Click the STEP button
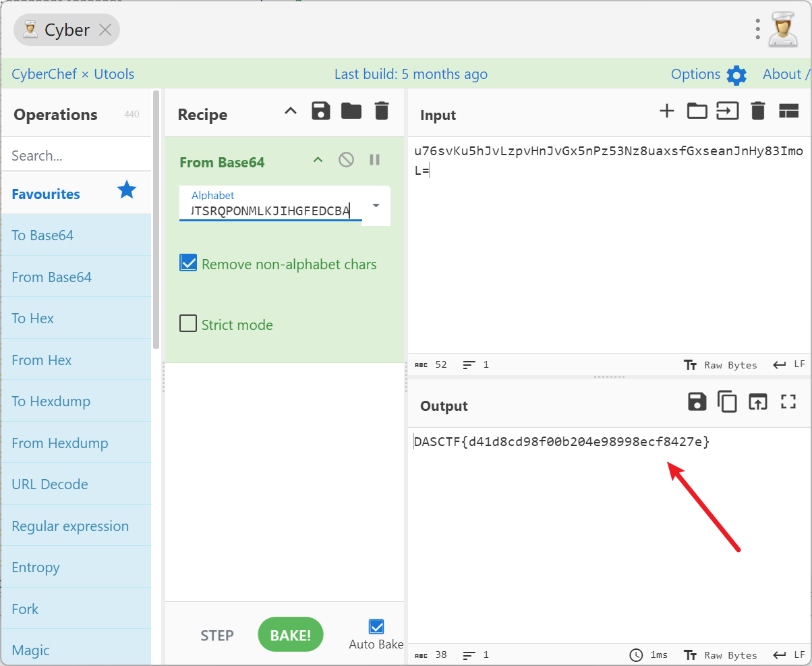This screenshot has height=666, width=812. point(217,636)
